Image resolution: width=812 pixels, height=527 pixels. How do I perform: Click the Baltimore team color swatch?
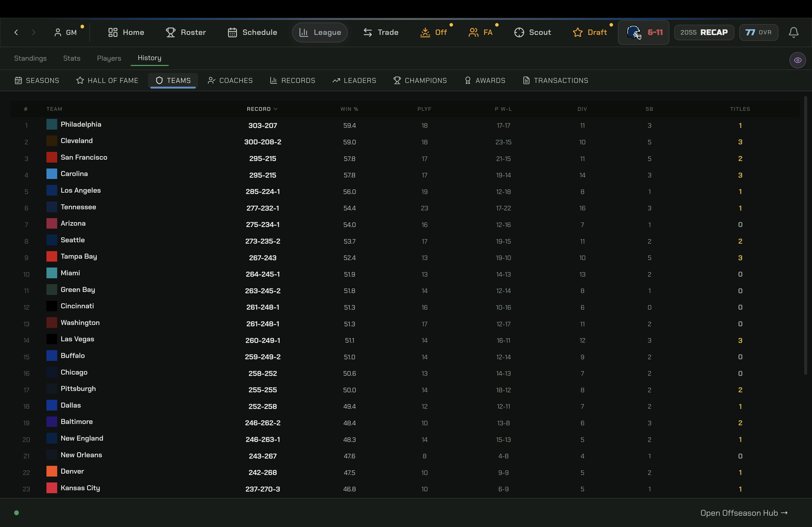(52, 422)
